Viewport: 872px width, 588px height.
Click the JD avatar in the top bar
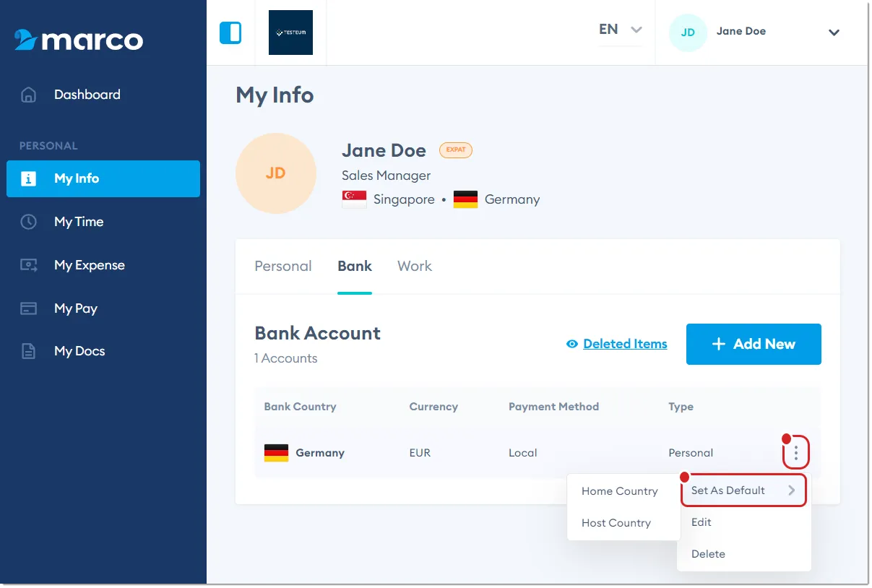click(x=688, y=33)
